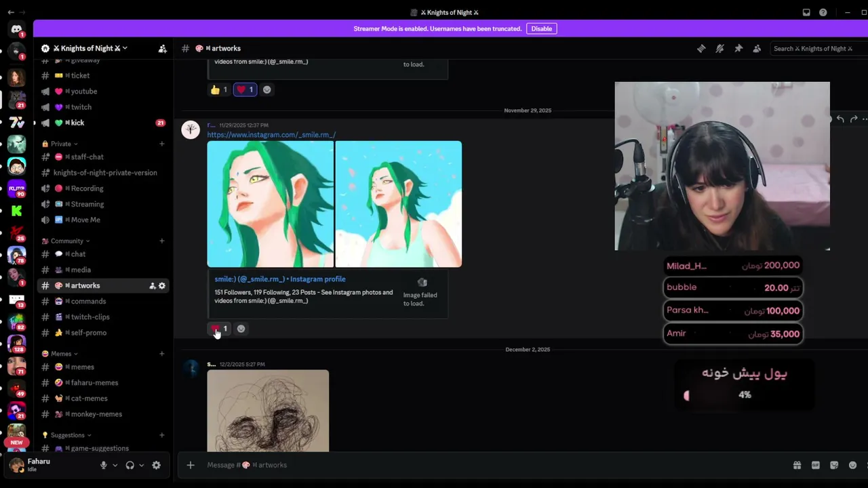Open the "smile:) (@_smile.rm_) • Instagram profile" embed title

click(x=280, y=279)
